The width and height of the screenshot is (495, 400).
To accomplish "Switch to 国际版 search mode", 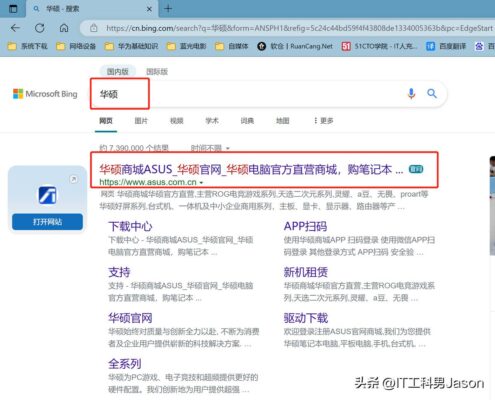I will click(x=157, y=71).
